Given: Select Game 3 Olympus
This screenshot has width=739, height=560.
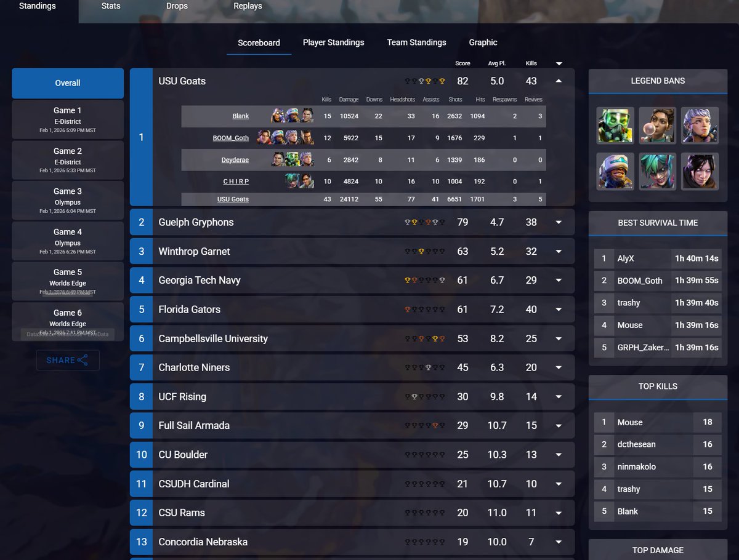Looking at the screenshot, I should [x=68, y=201].
